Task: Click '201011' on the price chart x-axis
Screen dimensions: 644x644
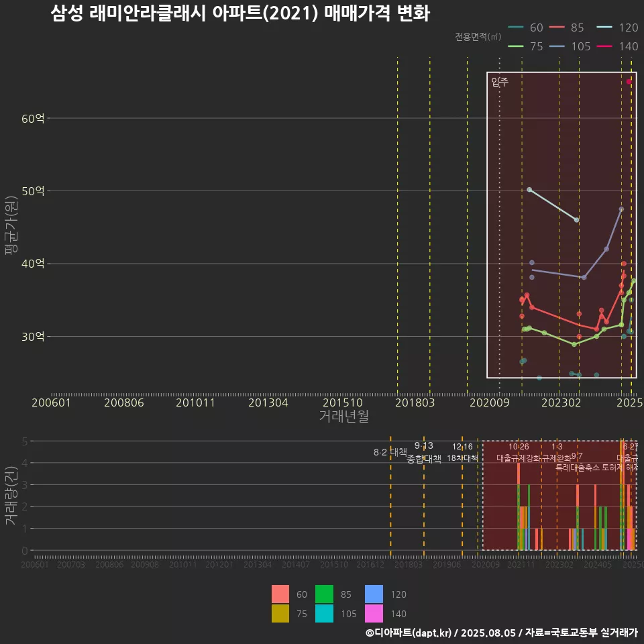Action: pos(195,402)
